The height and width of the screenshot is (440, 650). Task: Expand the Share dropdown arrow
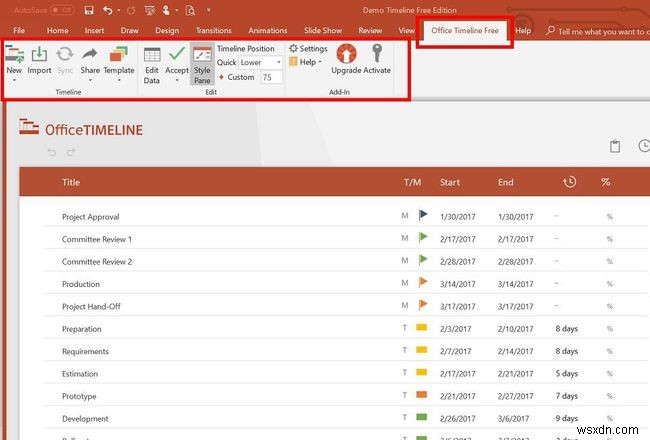point(90,80)
